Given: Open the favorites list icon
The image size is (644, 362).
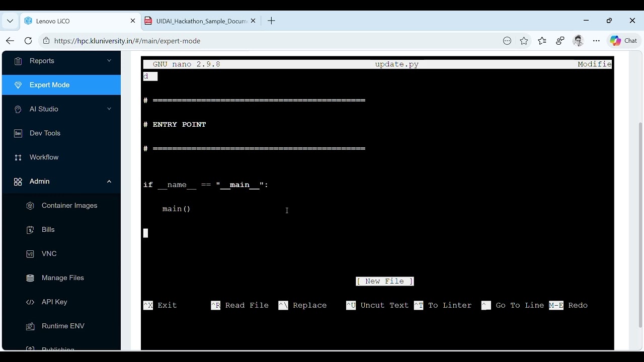Looking at the screenshot, I should [542, 41].
